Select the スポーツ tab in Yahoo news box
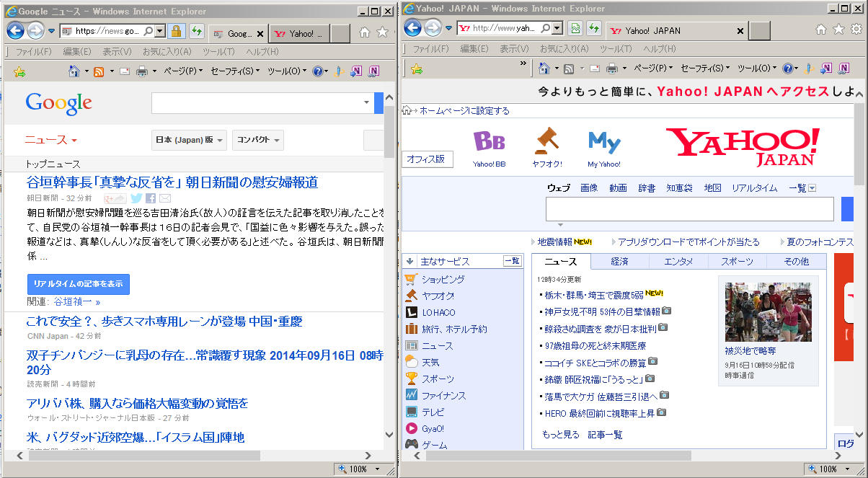The image size is (868, 478). [x=737, y=262]
